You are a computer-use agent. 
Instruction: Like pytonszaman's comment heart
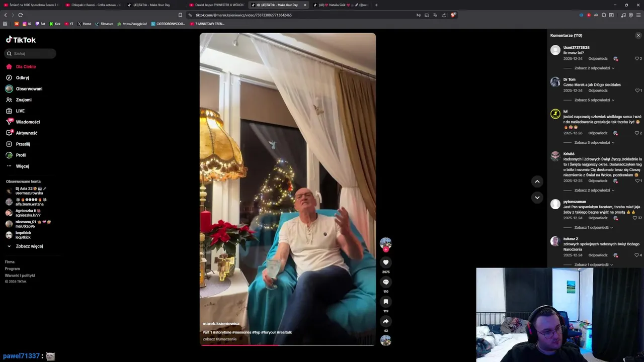click(x=636, y=218)
